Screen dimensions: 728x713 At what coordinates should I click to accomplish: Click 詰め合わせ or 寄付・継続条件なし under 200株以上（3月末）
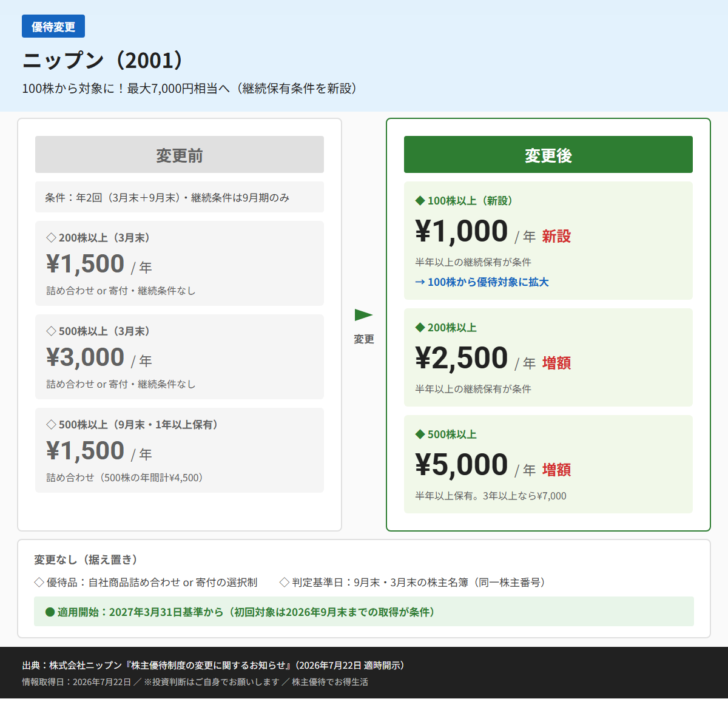click(121, 291)
